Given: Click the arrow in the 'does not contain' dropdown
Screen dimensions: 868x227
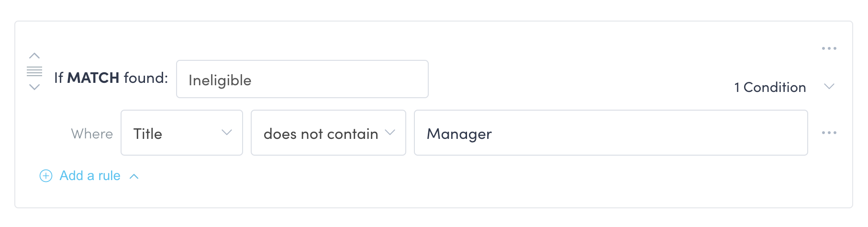Looking at the screenshot, I should click(x=390, y=133).
